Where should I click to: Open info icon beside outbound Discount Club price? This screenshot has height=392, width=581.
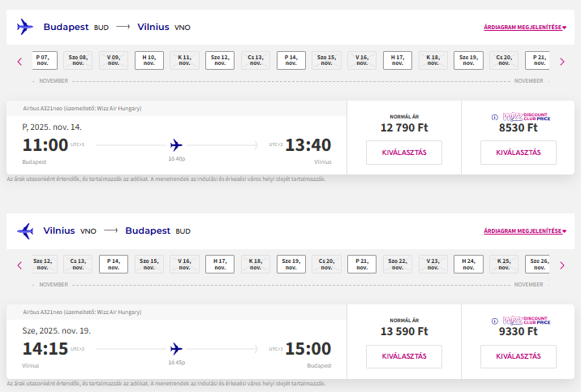495,118
